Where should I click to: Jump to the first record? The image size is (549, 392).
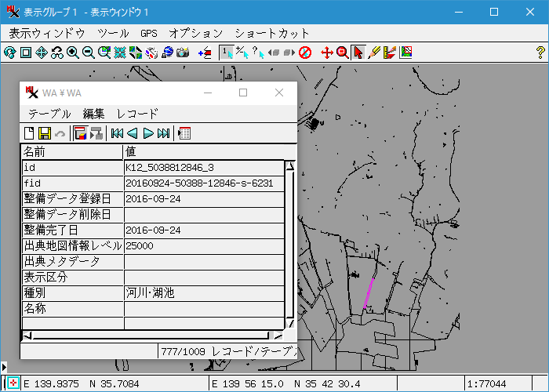tap(117, 133)
